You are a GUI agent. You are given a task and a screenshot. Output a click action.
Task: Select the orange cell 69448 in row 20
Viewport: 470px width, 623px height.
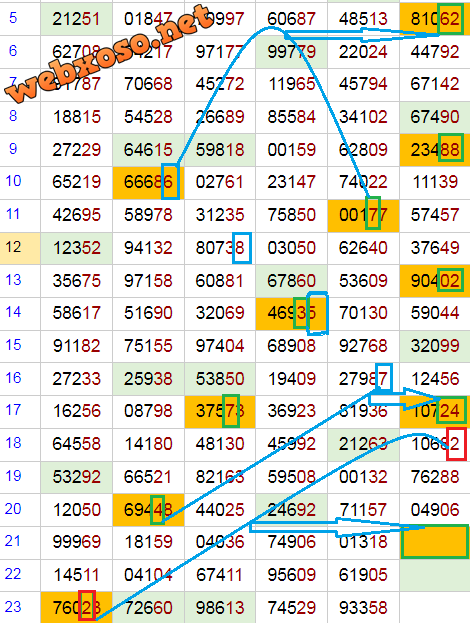(149, 510)
